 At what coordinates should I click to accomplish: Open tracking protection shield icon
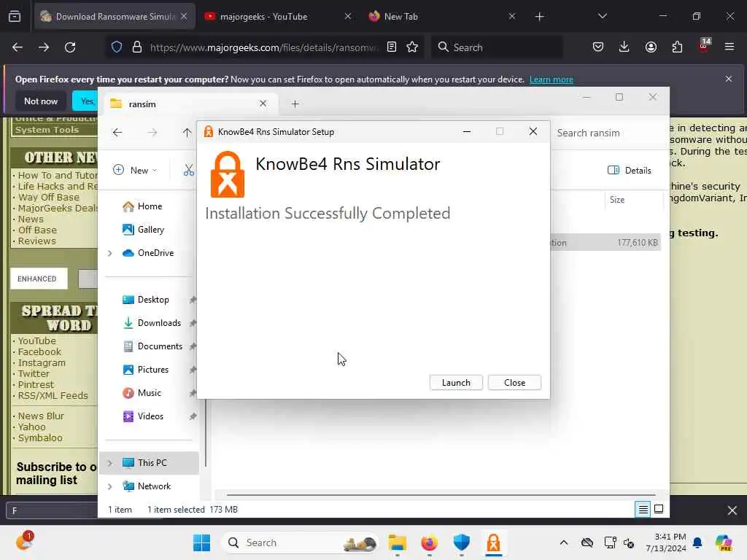tap(117, 47)
